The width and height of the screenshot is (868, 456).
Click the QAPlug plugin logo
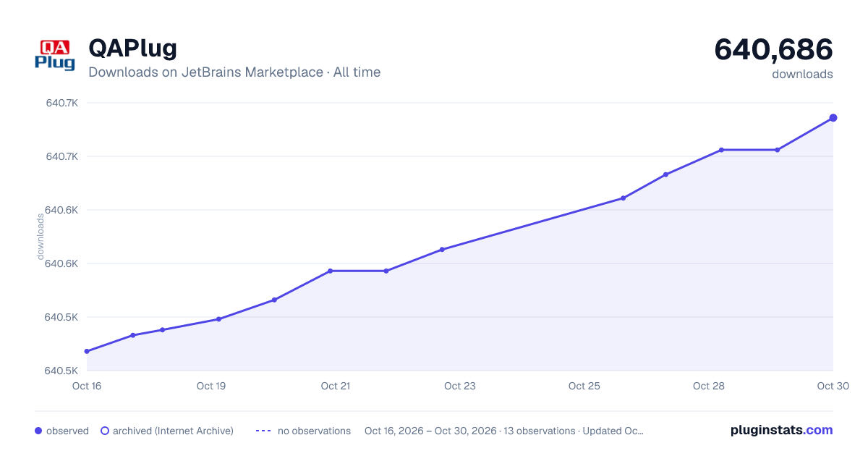55,55
